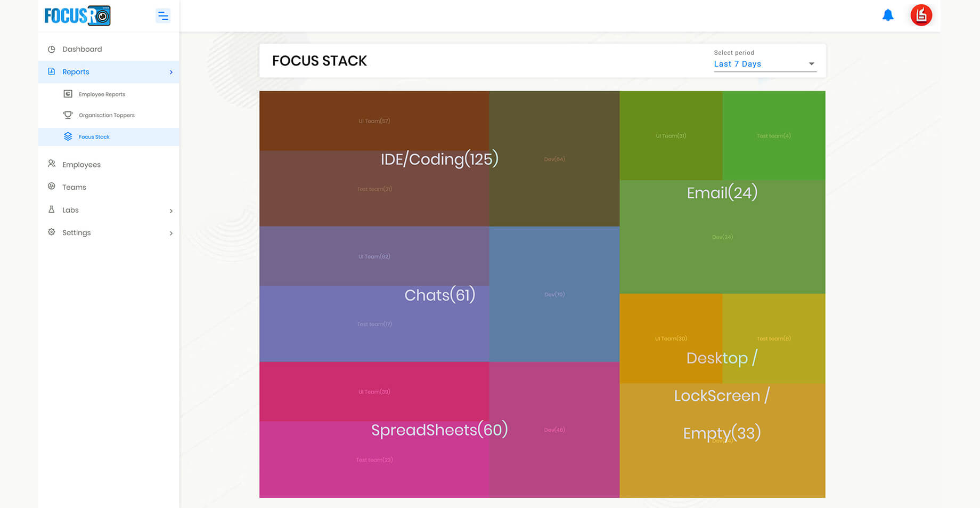Screen dimensions: 980x508
Task: Click the Focus Stack layers icon
Action: click(x=68, y=136)
